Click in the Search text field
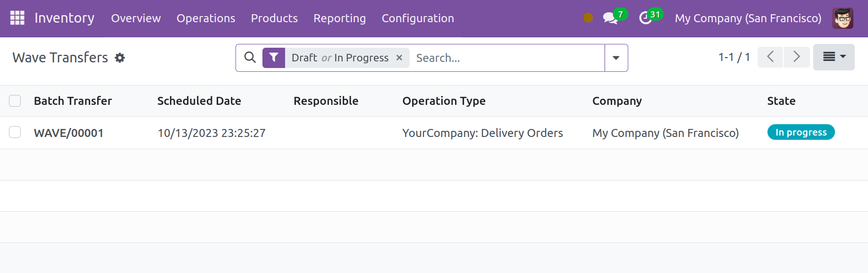The height and width of the screenshot is (273, 868). click(x=507, y=58)
